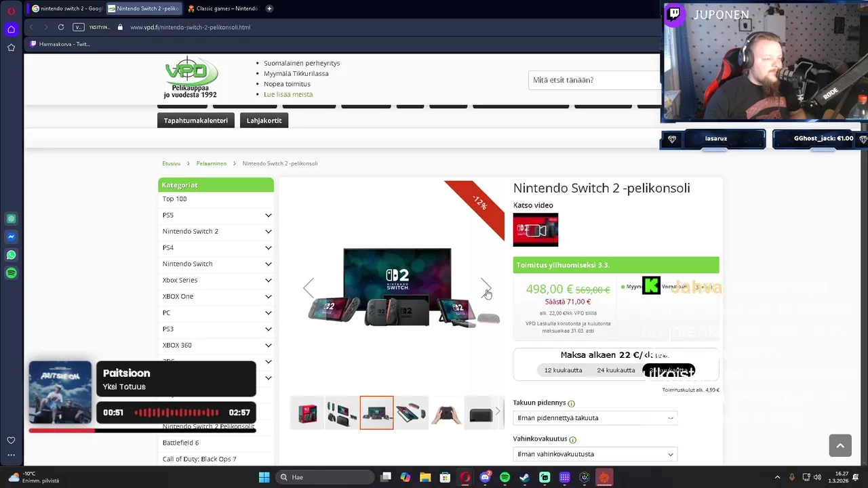Image resolution: width=868 pixels, height=488 pixels.
Task: Select hands holding controller thumbnail
Action: pos(446,413)
